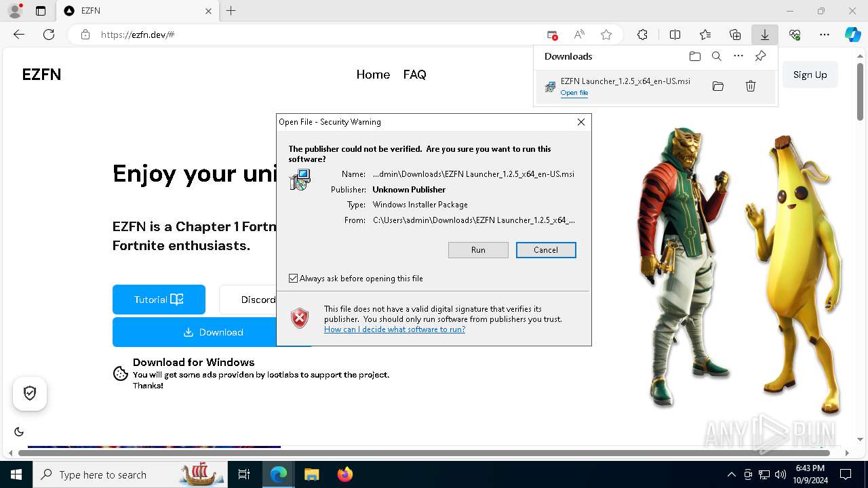The height and width of the screenshot is (488, 868).
Task: Open File Explorer from taskbar
Action: pos(311,474)
